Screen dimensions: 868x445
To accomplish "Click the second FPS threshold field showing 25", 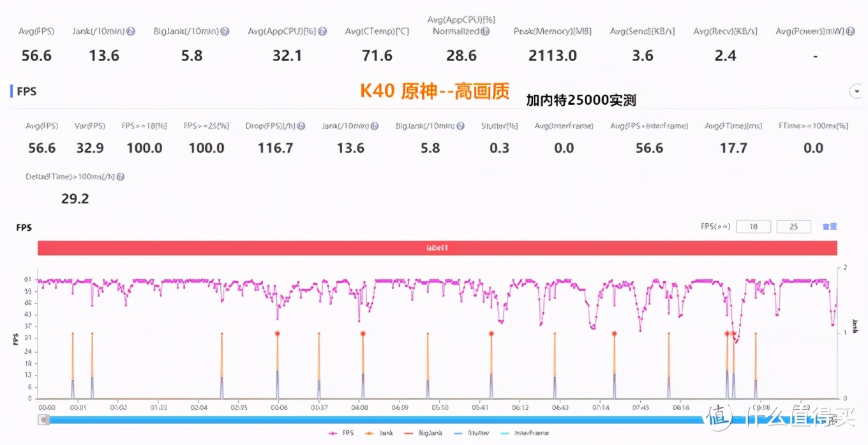I will click(793, 226).
